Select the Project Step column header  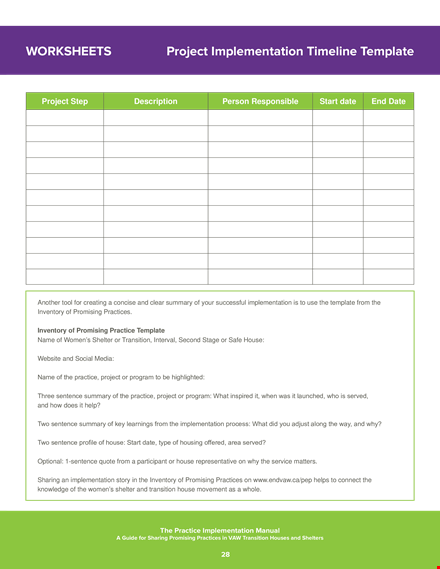[x=65, y=101]
